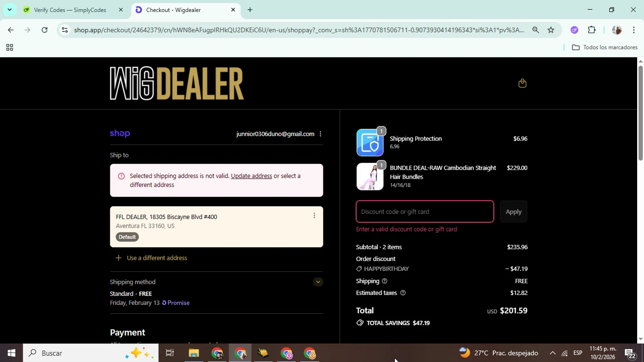Follow the Update address link

[x=251, y=176]
